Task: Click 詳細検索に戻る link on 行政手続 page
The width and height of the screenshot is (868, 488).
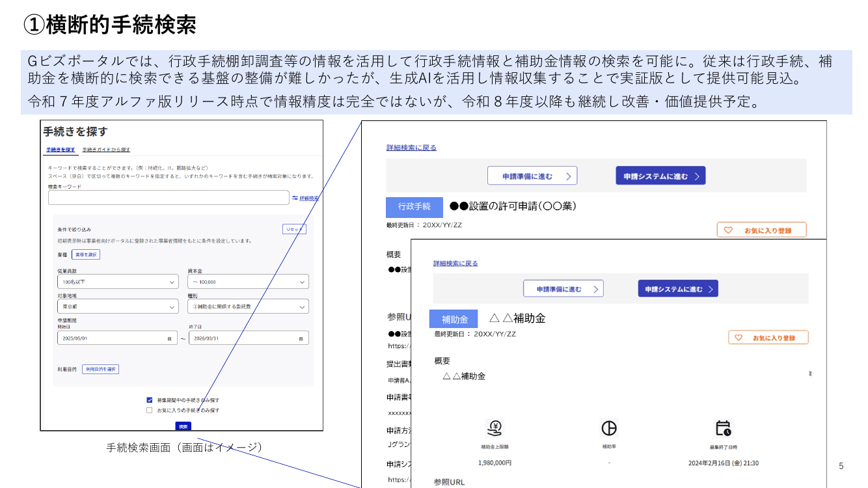Action: pyautogui.click(x=412, y=148)
